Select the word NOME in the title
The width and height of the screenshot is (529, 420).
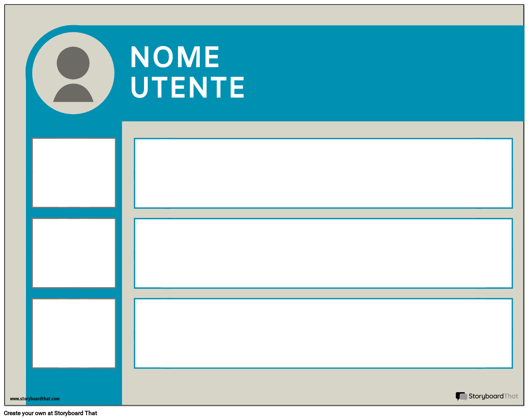pos(175,58)
